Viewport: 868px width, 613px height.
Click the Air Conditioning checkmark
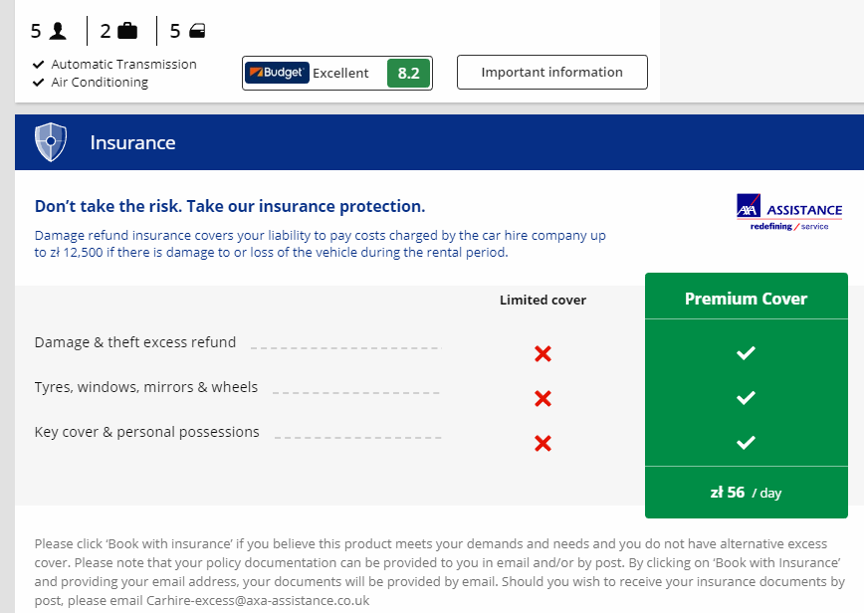[x=38, y=83]
